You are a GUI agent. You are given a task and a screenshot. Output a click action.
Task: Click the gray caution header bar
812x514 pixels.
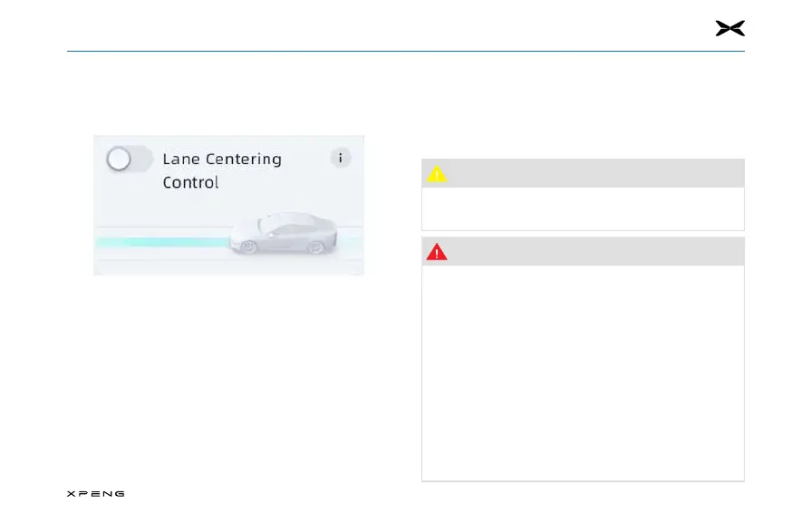point(583,173)
